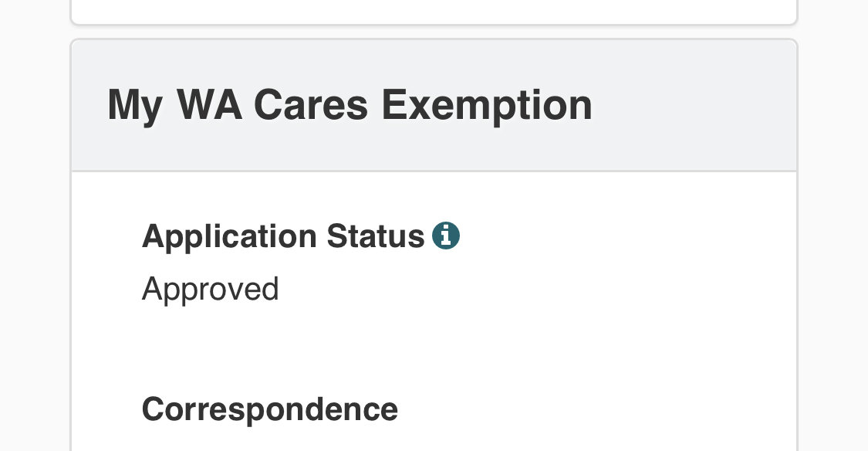Select the word Cares in the title
The image size is (868, 451).
(311, 104)
